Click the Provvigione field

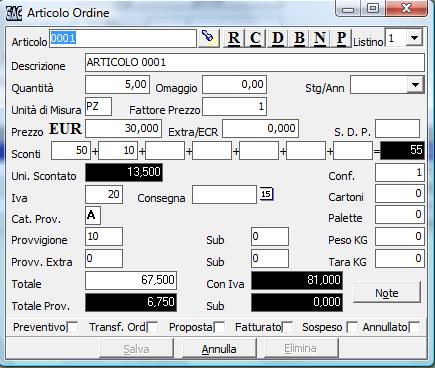coord(104,236)
